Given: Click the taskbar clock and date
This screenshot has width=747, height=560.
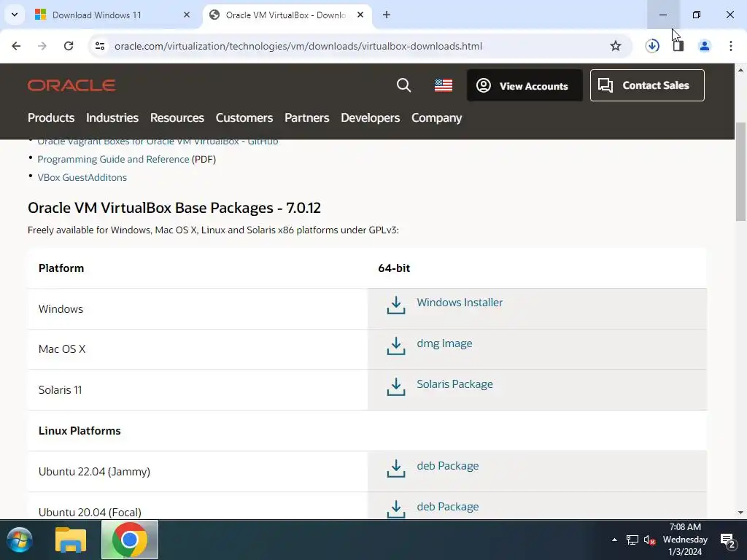Looking at the screenshot, I should [x=685, y=540].
